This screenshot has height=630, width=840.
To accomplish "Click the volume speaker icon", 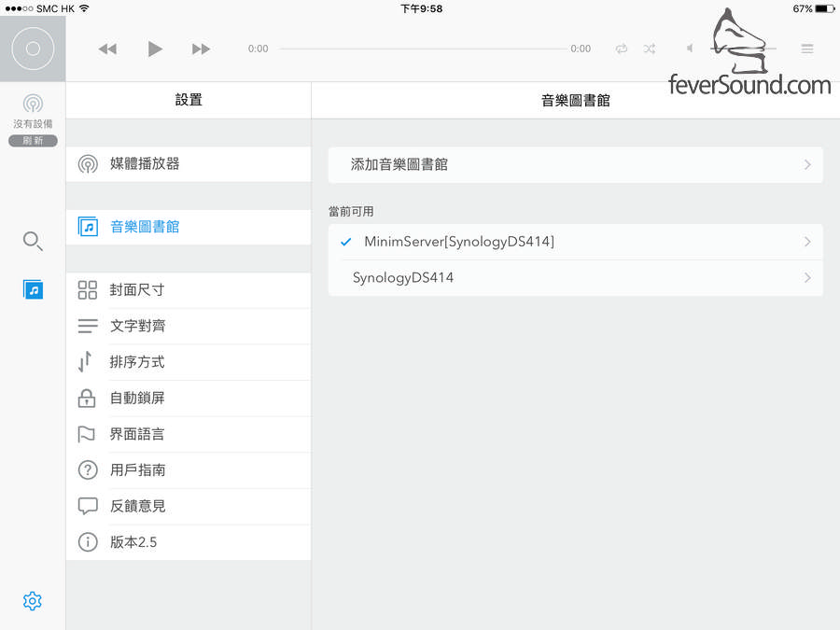I will (690, 49).
